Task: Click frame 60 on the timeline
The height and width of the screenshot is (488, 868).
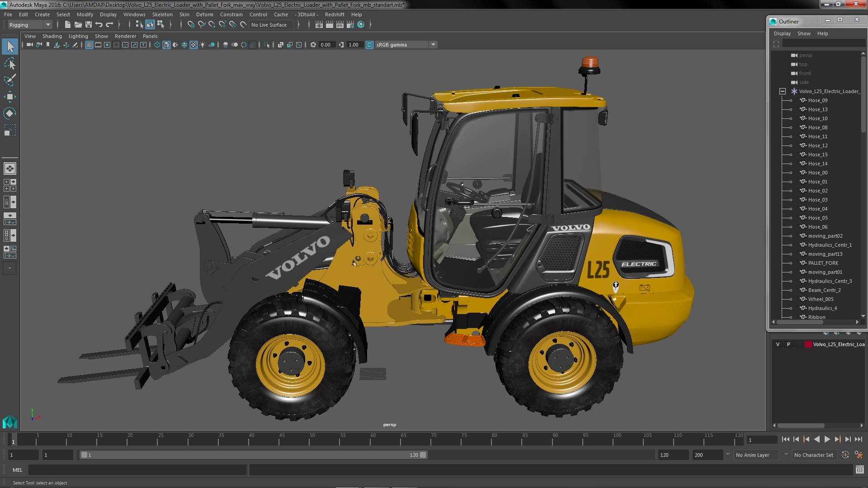Action: pos(373,439)
